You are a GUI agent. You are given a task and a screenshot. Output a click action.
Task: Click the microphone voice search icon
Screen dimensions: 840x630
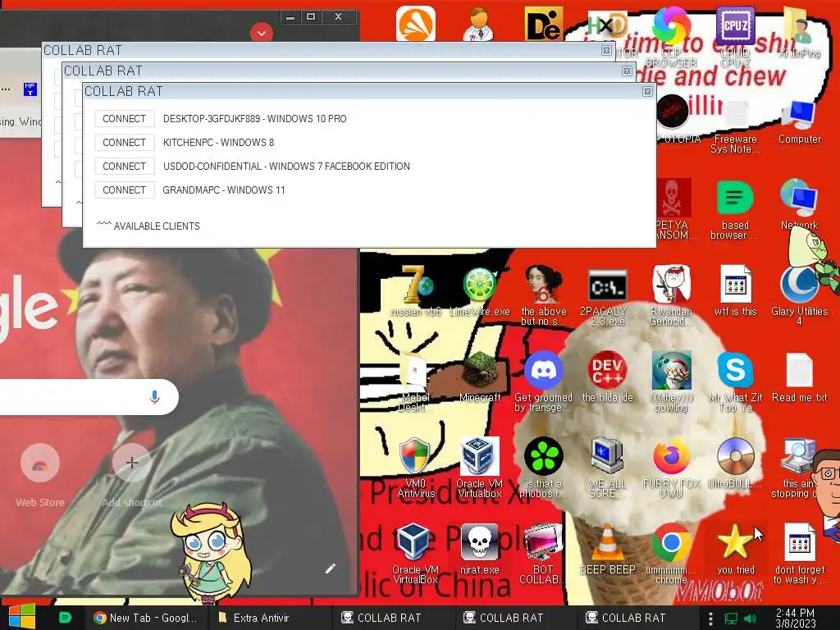[155, 397]
